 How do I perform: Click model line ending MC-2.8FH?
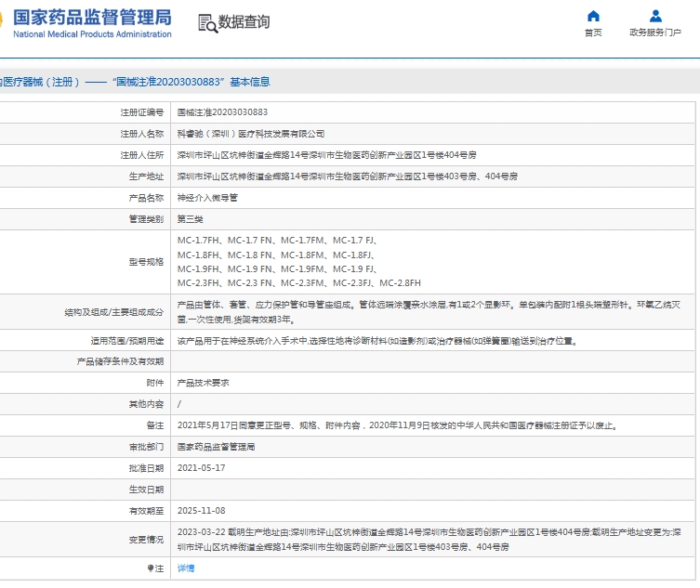pyautogui.click(x=298, y=283)
